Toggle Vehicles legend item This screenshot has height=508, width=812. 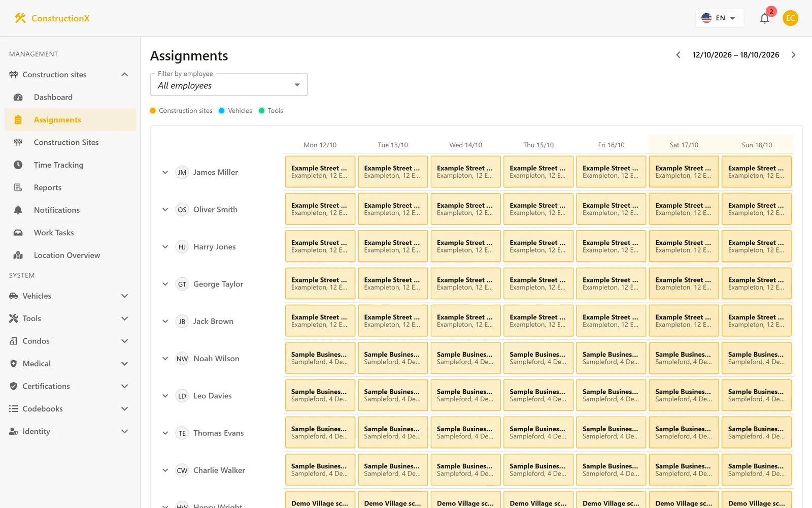235,111
